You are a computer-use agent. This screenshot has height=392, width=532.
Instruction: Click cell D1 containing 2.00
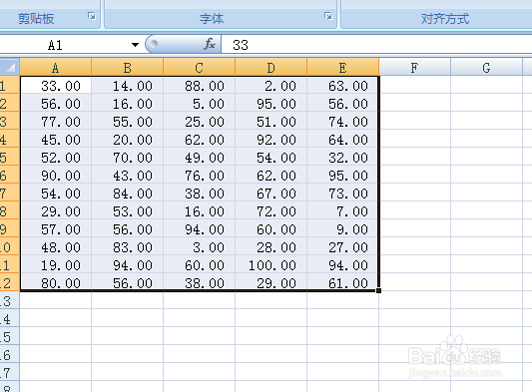[x=271, y=85]
